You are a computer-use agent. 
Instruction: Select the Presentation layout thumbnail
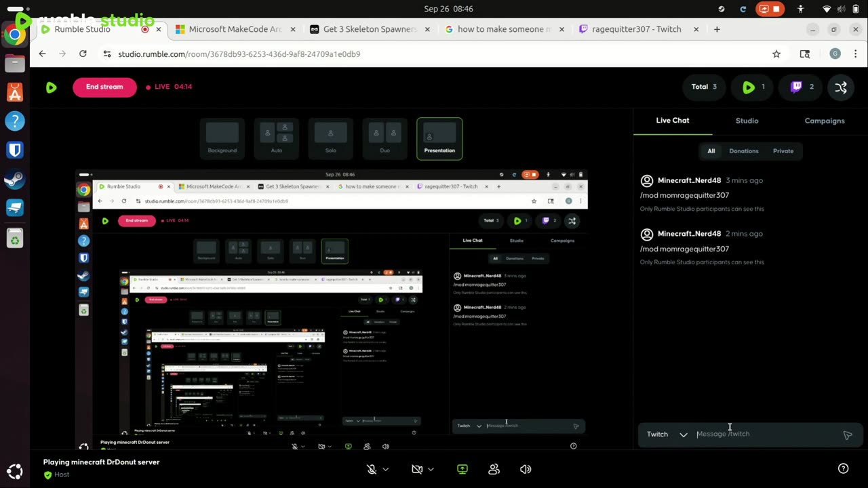[439, 138]
